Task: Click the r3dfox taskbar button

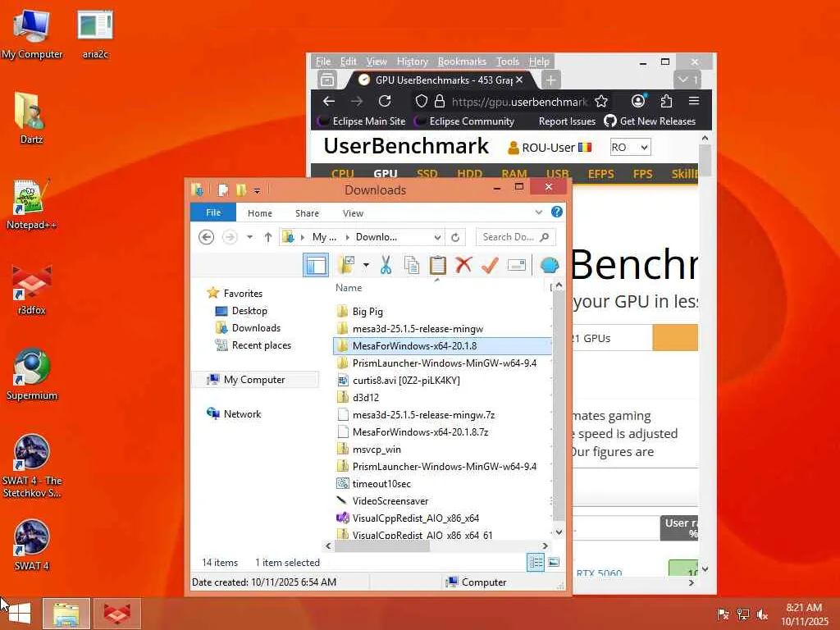Action: 116,614
